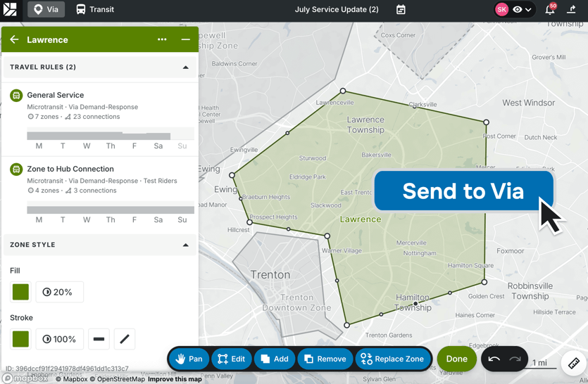Click the Send to Via button
The image size is (588, 384).
[x=463, y=191]
